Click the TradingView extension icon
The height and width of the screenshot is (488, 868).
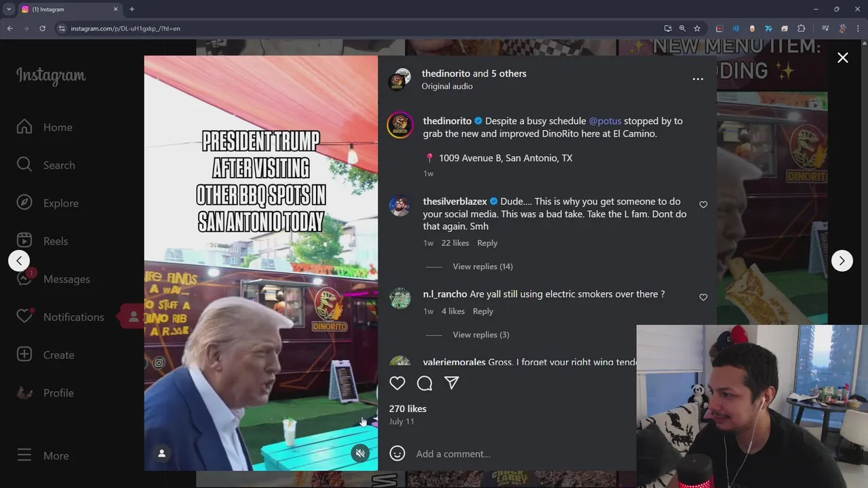(768, 28)
